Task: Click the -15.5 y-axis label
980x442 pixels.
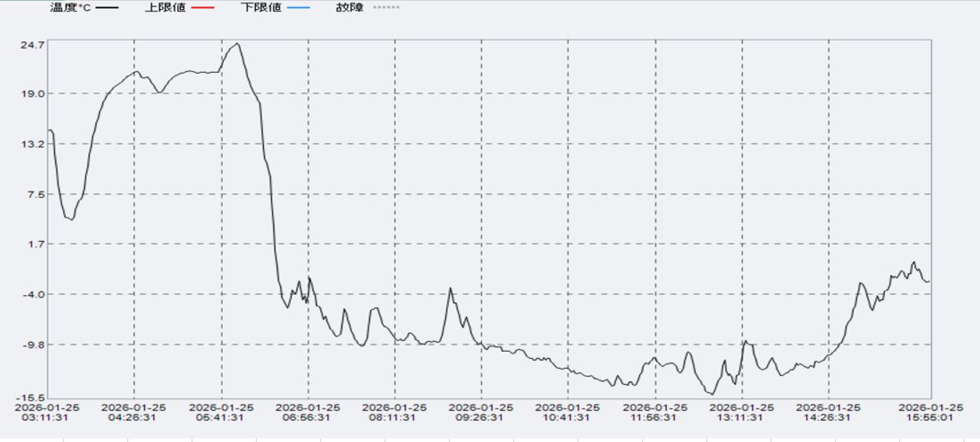Action: point(31,397)
